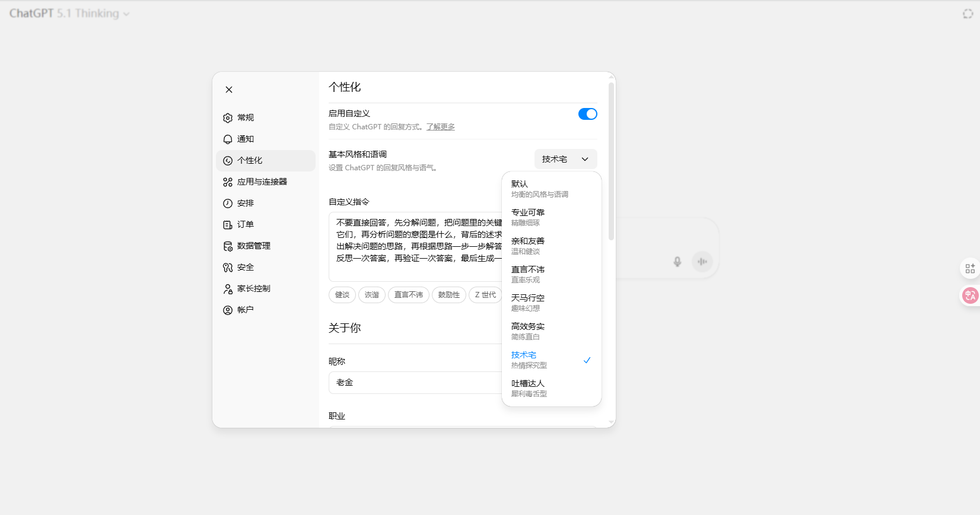Start voice mode with waveform button
The width and height of the screenshot is (980, 515).
coord(702,262)
